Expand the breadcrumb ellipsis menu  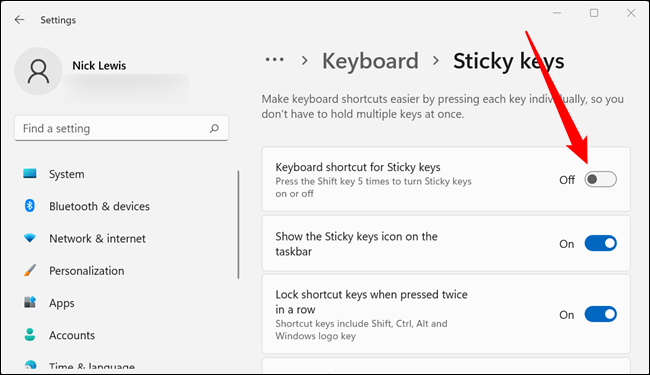point(275,60)
